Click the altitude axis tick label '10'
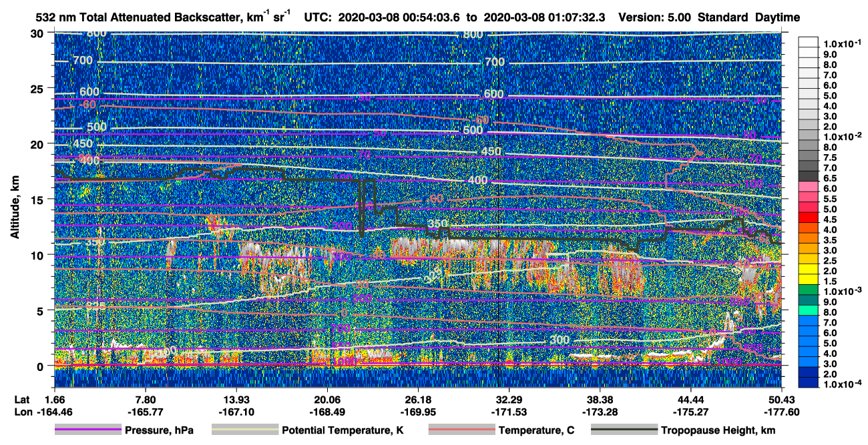The width and height of the screenshot is (868, 445). tap(37, 255)
